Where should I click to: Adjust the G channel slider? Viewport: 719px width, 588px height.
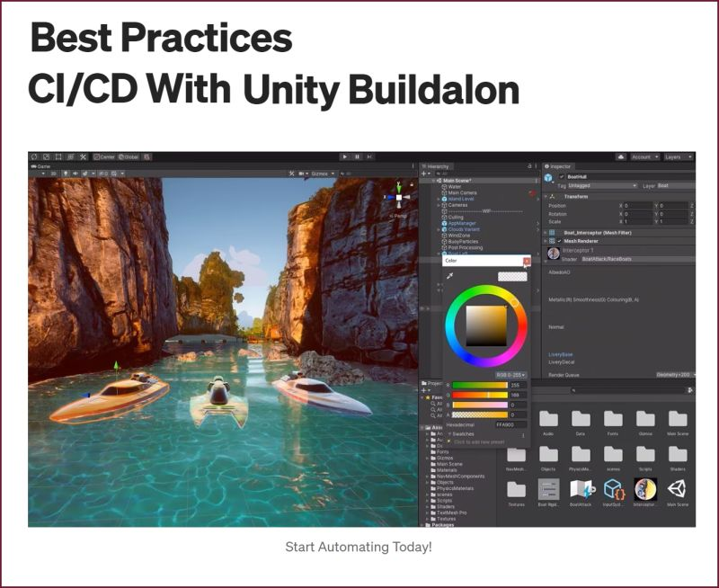[480, 395]
